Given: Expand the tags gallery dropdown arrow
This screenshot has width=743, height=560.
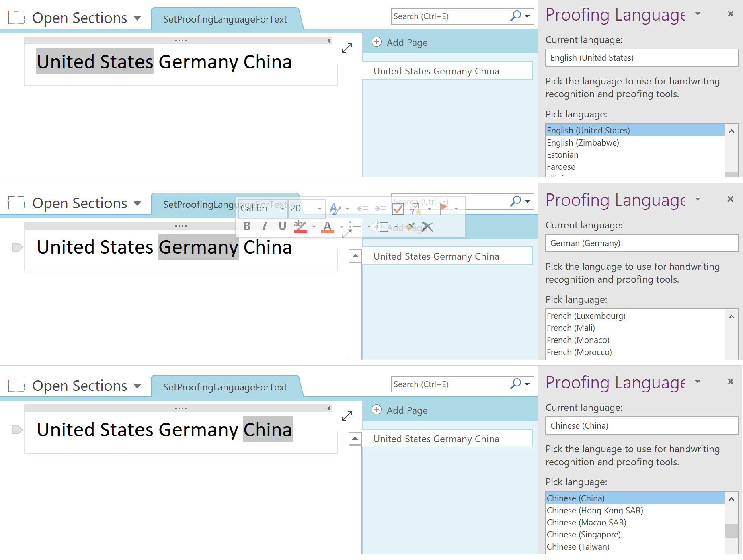Looking at the screenshot, I should (429, 209).
